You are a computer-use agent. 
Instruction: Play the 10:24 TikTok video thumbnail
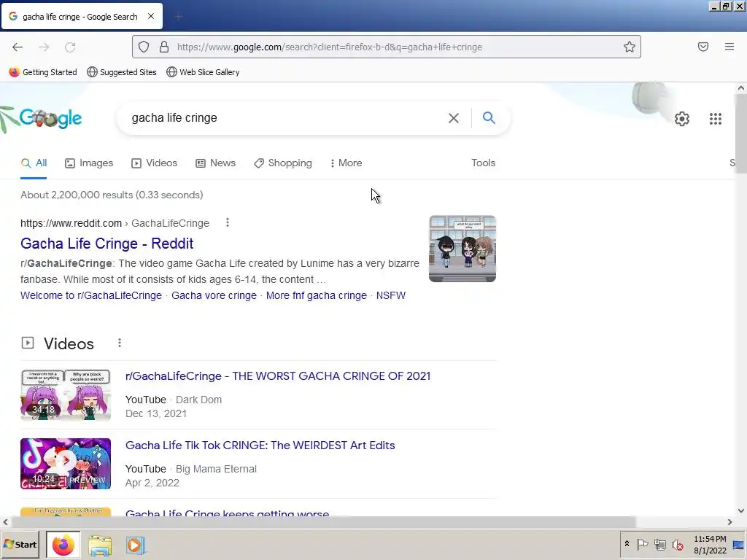[66, 464]
